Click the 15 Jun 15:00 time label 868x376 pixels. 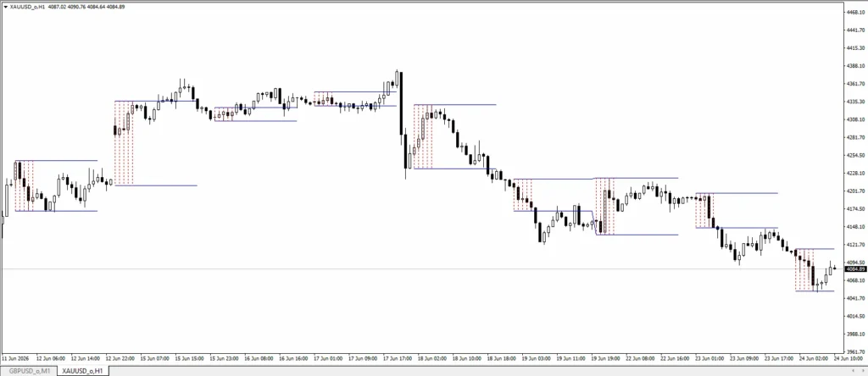[x=190, y=358]
